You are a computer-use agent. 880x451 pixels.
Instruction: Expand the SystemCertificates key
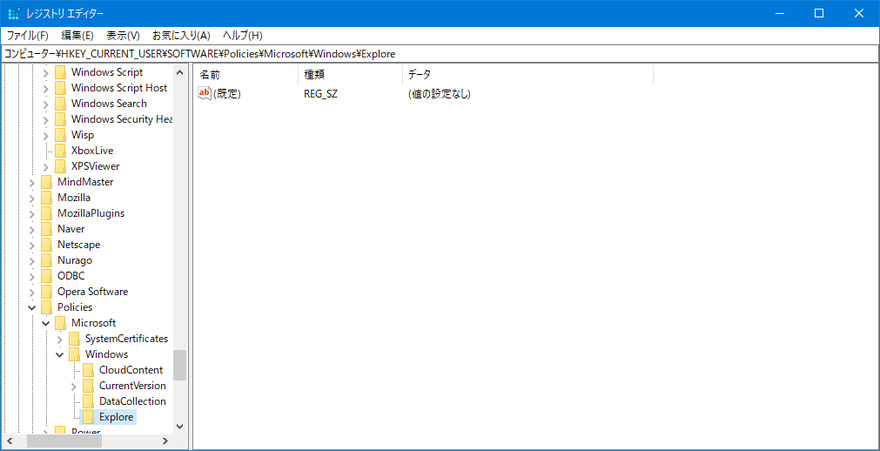[x=61, y=339]
